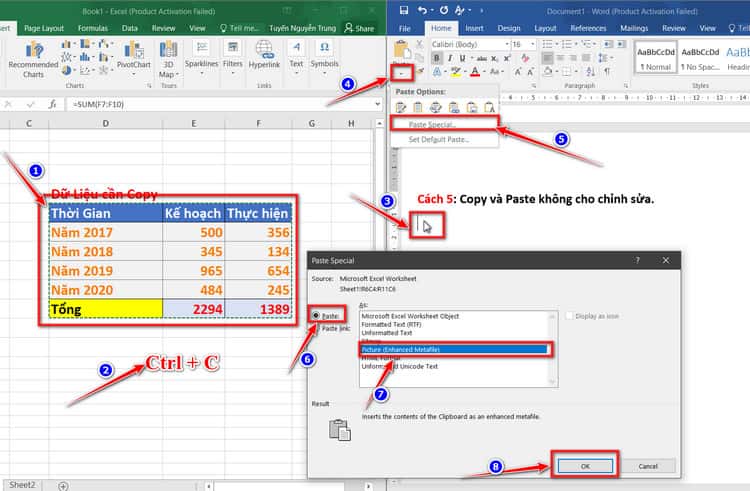Click the Save icon in Word title bar
The width and height of the screenshot is (750, 491).
[402, 10]
